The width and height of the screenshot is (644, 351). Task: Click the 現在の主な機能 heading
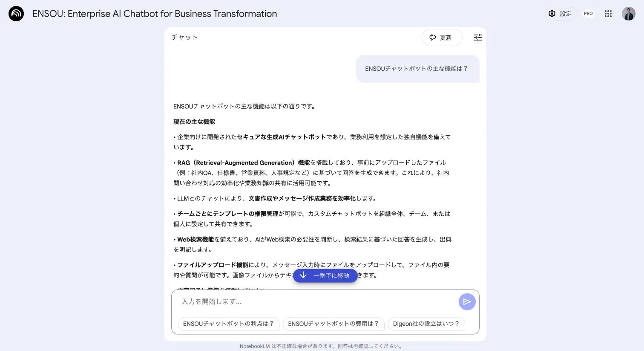[194, 122]
